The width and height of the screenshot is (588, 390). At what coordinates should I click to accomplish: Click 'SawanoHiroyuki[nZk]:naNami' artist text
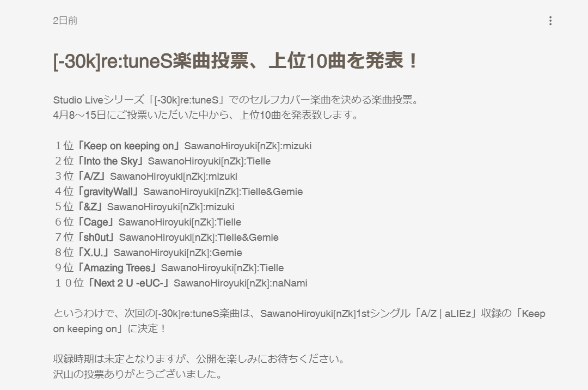pyautogui.click(x=241, y=283)
